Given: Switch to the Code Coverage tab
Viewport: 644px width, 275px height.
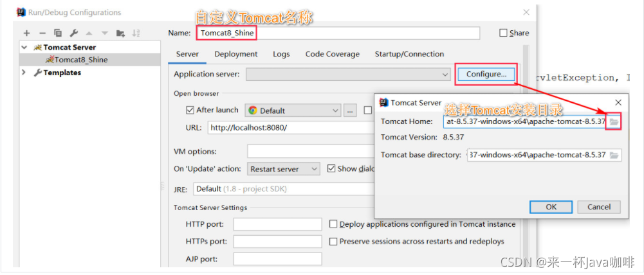Looking at the screenshot, I should tap(332, 54).
